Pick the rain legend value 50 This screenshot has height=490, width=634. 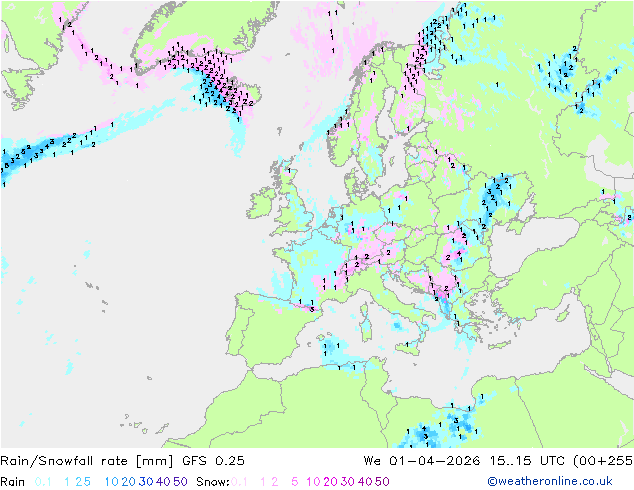click(180, 482)
